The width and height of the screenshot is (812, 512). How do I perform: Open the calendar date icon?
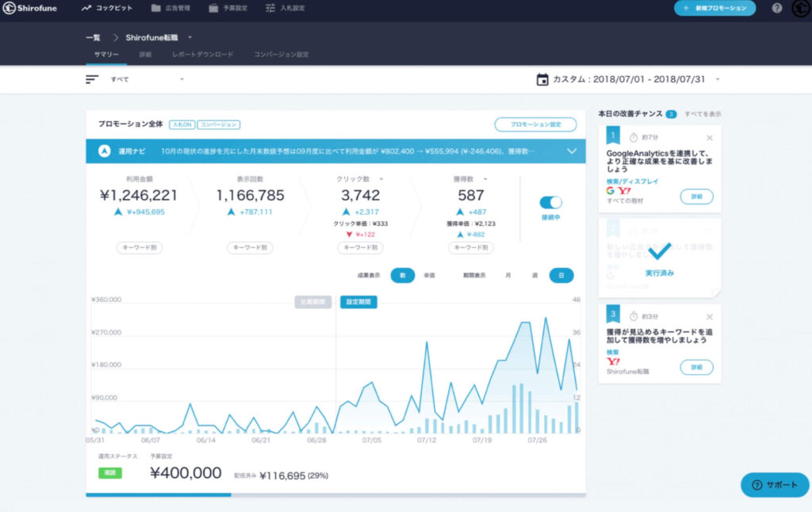point(542,79)
